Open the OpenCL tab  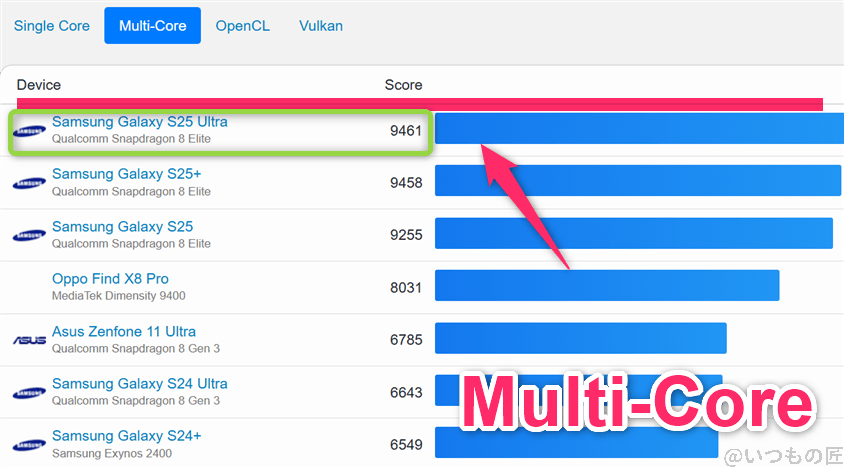pos(242,26)
